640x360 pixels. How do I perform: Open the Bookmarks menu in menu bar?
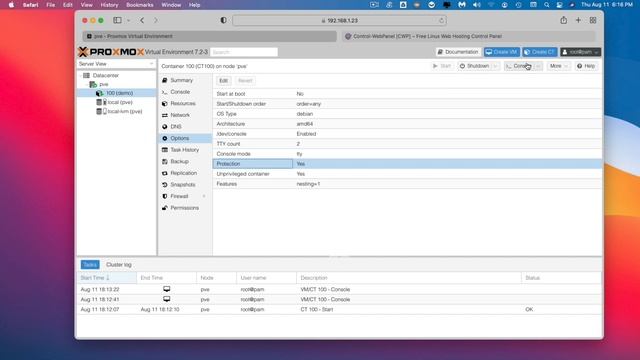click(x=140, y=5)
